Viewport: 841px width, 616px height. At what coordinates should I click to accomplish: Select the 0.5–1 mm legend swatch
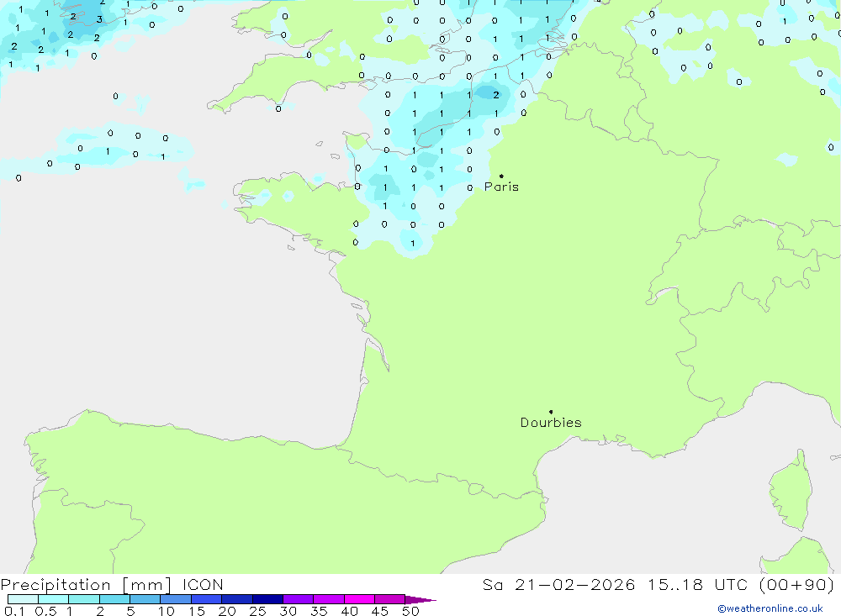53,599
